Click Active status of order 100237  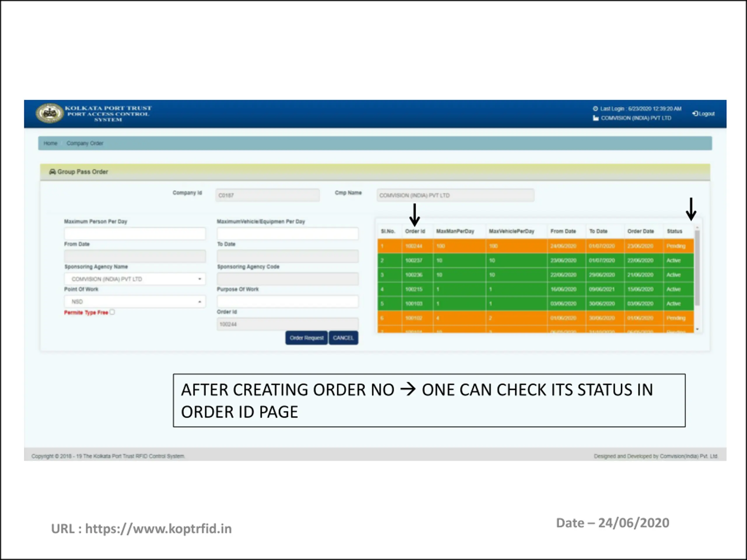click(x=673, y=260)
